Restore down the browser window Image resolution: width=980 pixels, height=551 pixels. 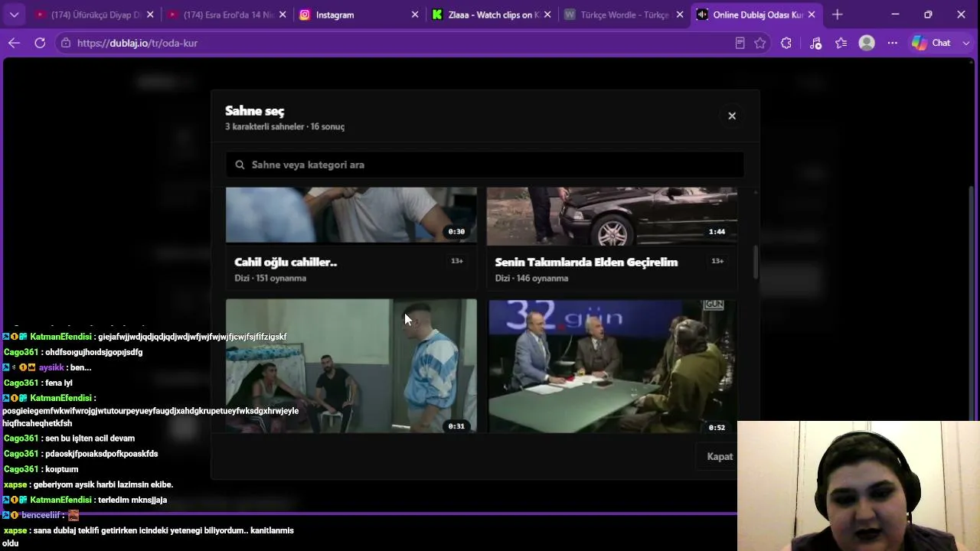click(928, 15)
